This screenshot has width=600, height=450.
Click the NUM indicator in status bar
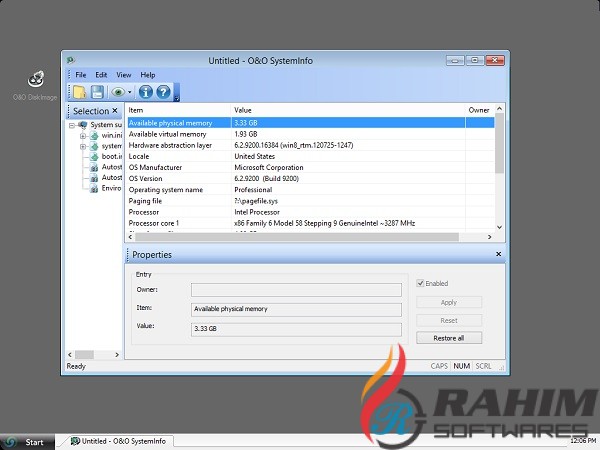coord(461,366)
